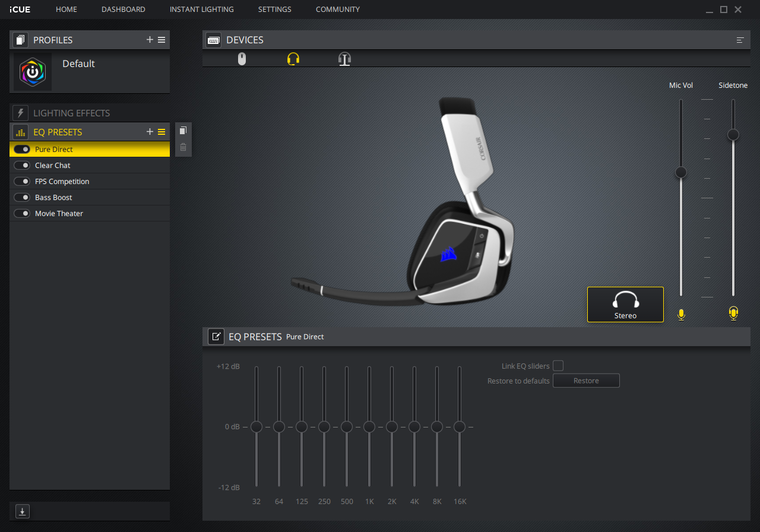Viewport: 760px width, 532px height.
Task: Open the Profiles options menu
Action: point(161,40)
